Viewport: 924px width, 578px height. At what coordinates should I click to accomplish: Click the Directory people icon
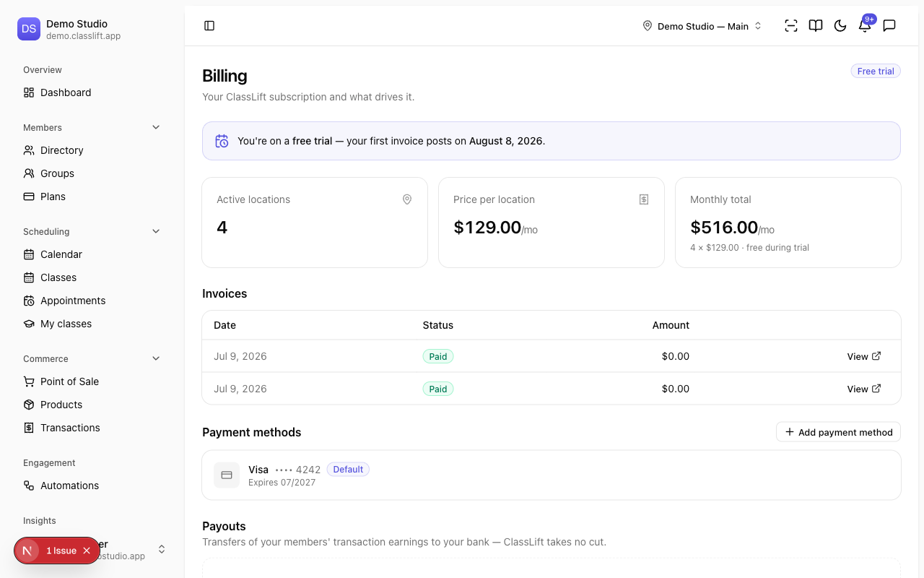(29, 150)
